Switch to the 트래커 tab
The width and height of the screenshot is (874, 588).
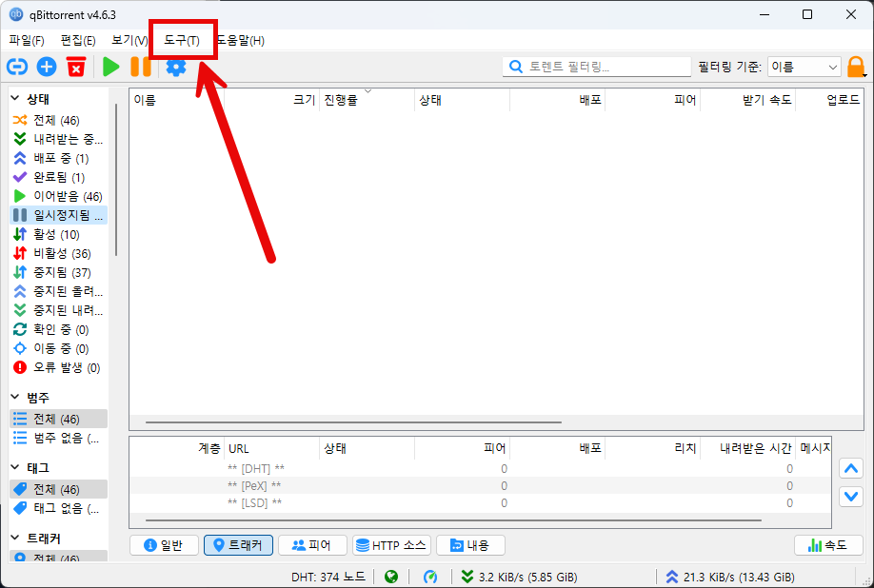pyautogui.click(x=239, y=545)
